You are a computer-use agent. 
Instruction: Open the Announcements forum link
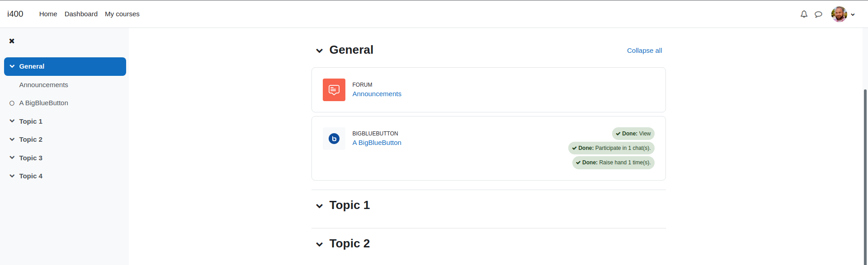(x=377, y=94)
